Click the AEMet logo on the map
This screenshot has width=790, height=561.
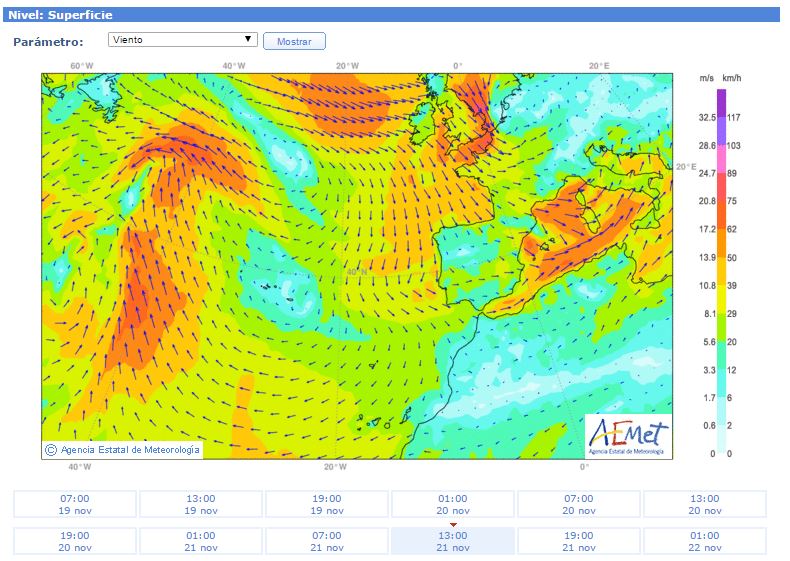(628, 436)
